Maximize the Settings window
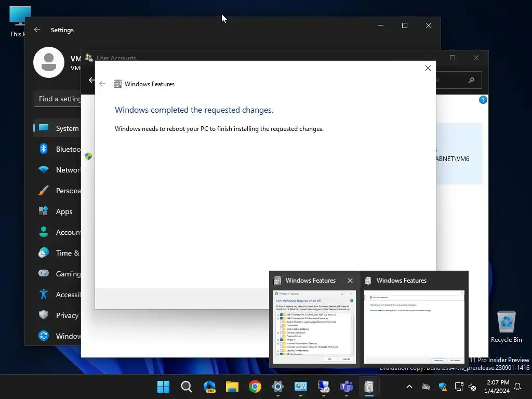The height and width of the screenshot is (399, 532). pyautogui.click(x=404, y=25)
